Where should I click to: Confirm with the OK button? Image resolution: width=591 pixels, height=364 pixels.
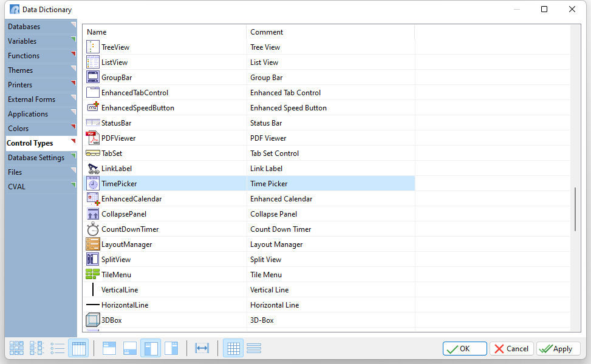tap(464, 349)
